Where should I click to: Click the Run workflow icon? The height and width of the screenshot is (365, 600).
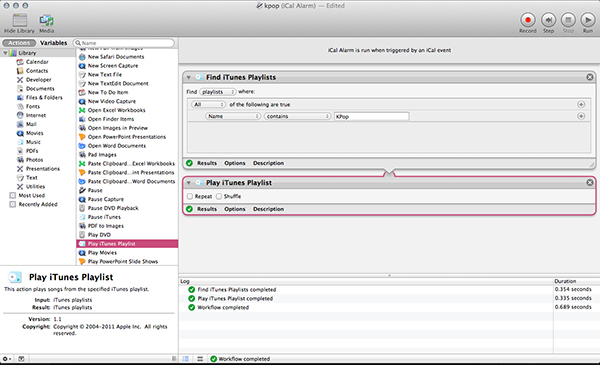588,20
